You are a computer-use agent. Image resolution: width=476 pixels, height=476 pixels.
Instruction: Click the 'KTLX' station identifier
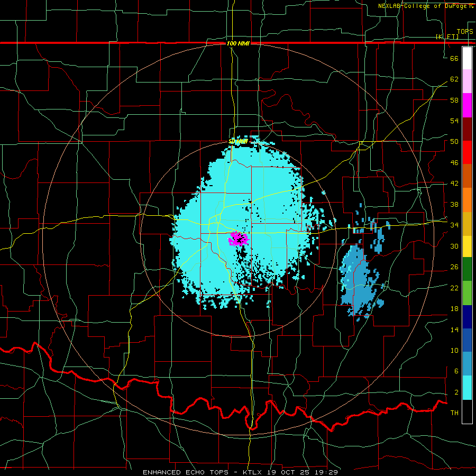click(x=253, y=472)
